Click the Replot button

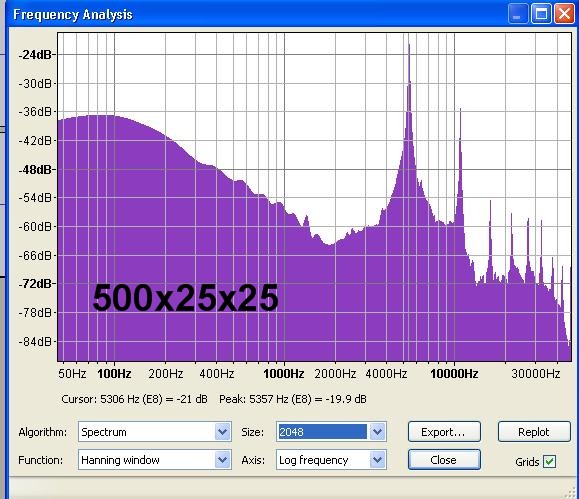coord(534,431)
